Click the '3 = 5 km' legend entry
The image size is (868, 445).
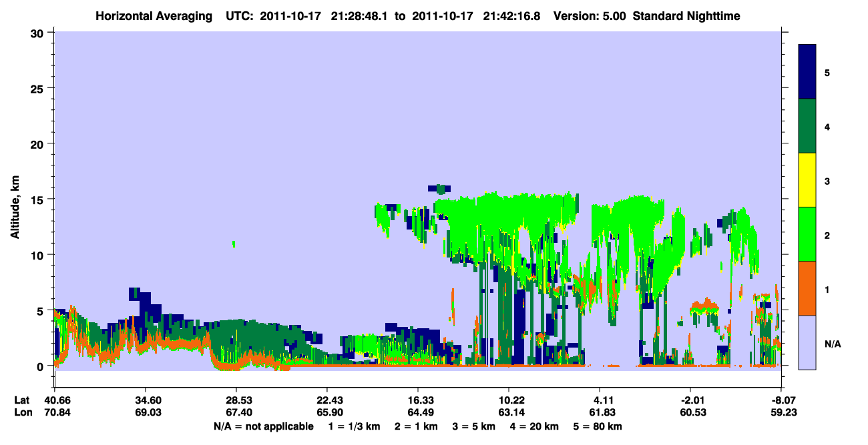point(475,426)
